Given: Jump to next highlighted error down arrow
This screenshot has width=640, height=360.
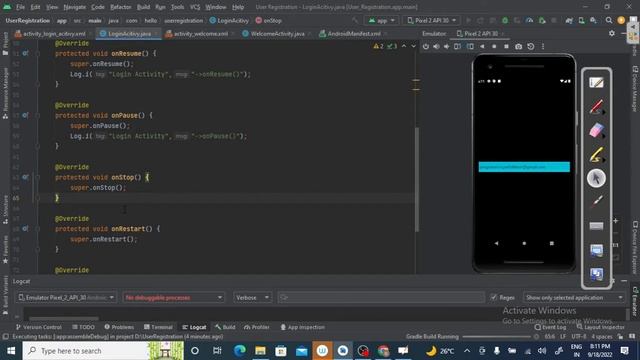Looking at the screenshot, I should [413, 46].
